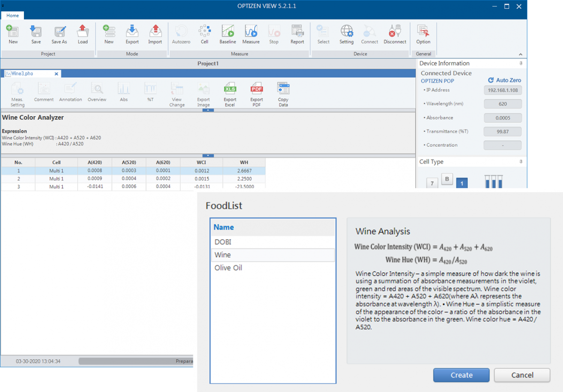Screen dimensions: 563x392
Task: Export results as PDF
Action: click(x=257, y=94)
